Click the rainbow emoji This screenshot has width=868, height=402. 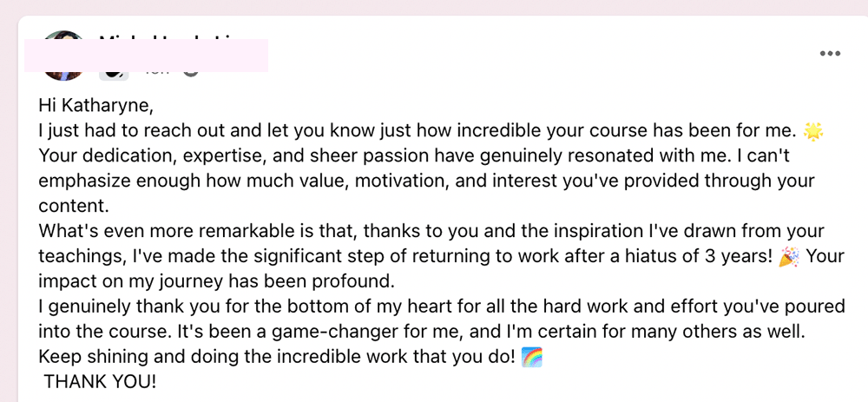pos(532,357)
